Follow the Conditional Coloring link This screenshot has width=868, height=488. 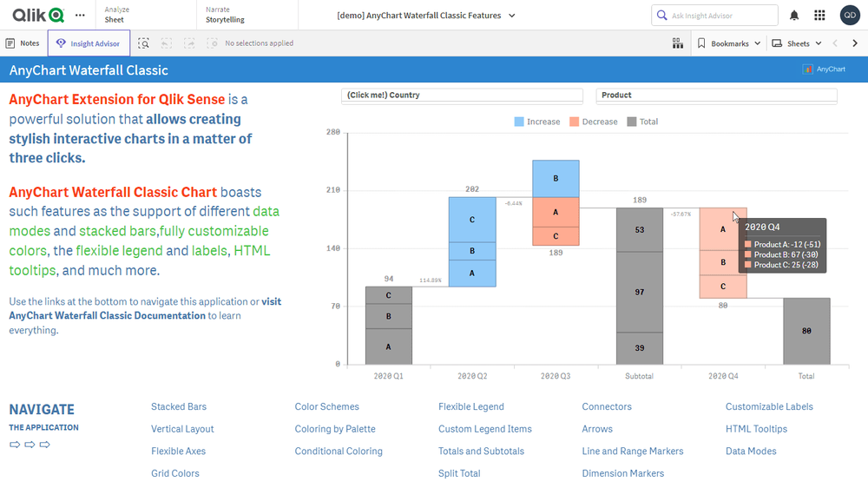339,452
